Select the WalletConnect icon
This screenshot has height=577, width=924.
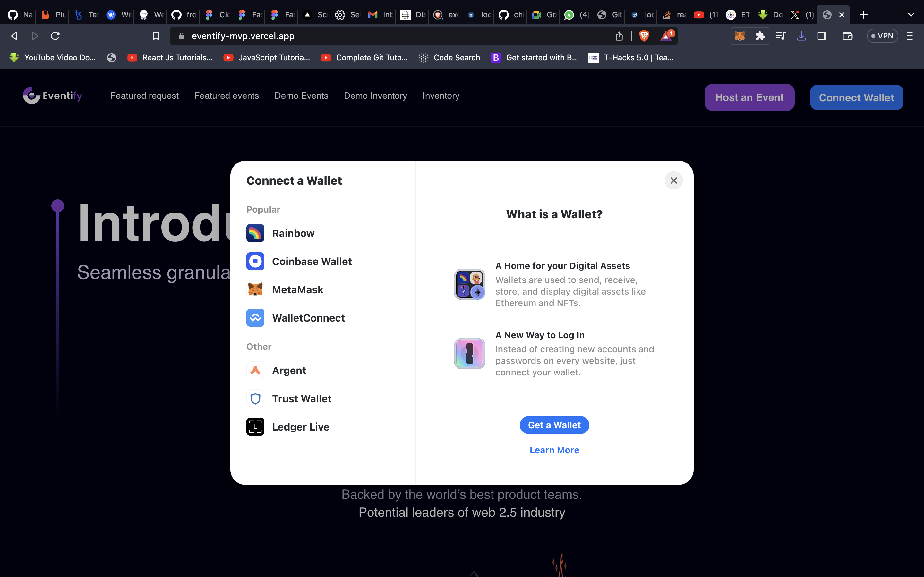coord(255,317)
